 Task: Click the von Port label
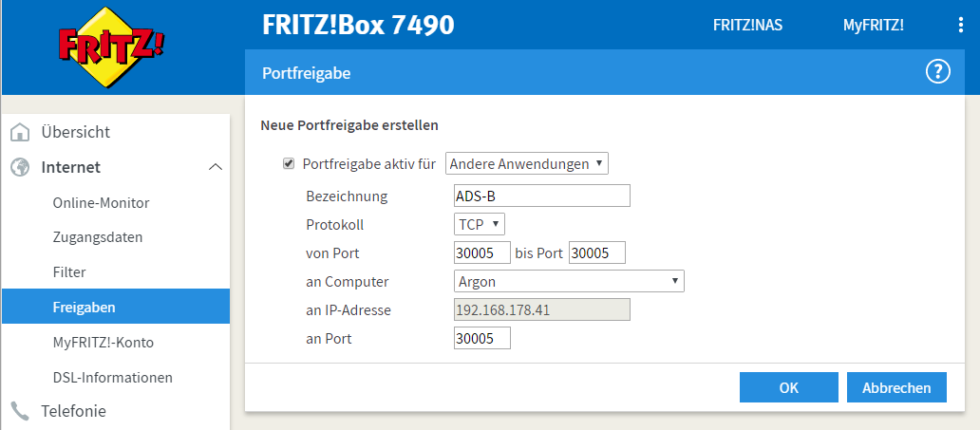(x=332, y=253)
